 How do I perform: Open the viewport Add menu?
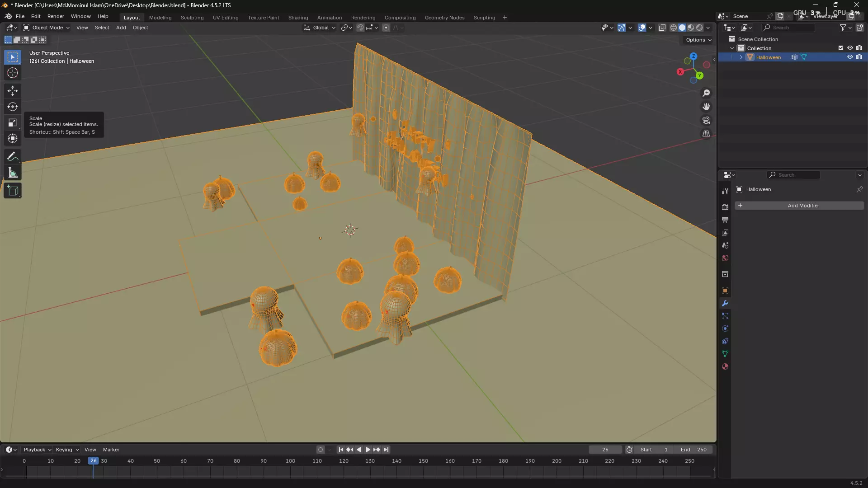121,28
